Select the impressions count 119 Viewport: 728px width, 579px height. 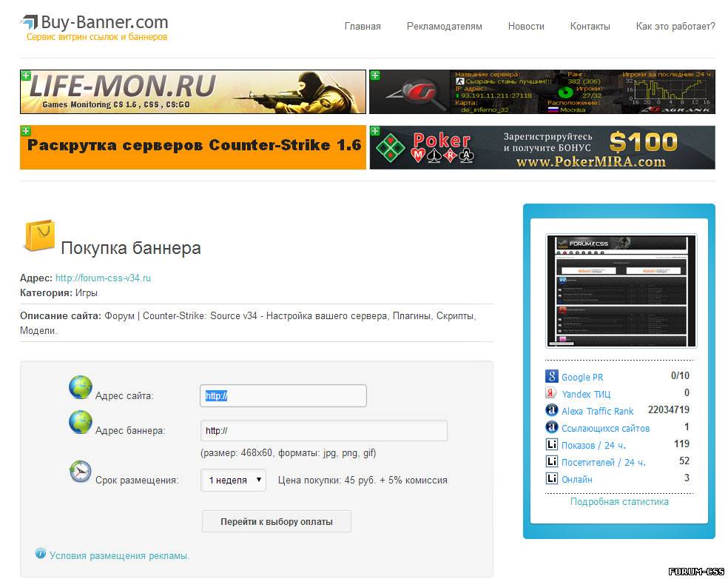(x=681, y=444)
